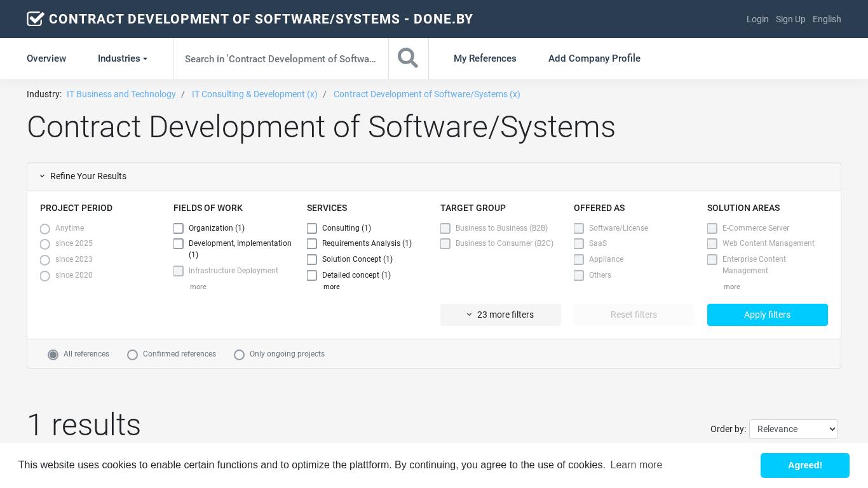This screenshot has height=488, width=868.
Task: Select the Confirmed references radio button
Action: pos(132,355)
